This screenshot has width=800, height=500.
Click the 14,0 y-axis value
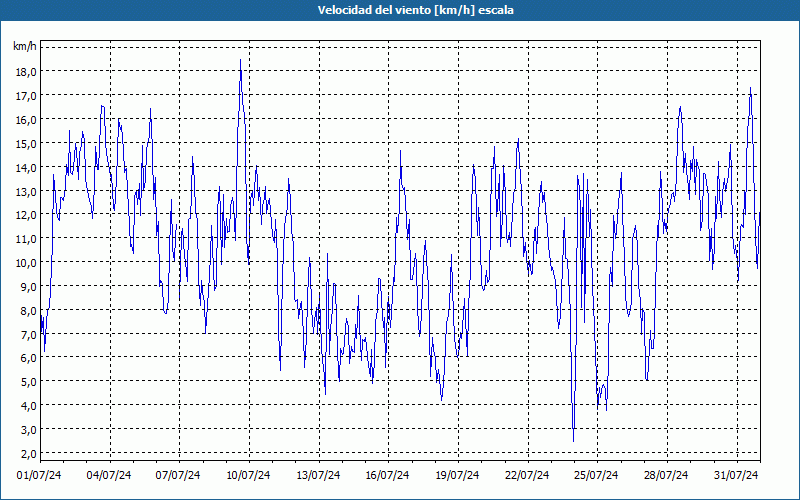(x=26, y=167)
